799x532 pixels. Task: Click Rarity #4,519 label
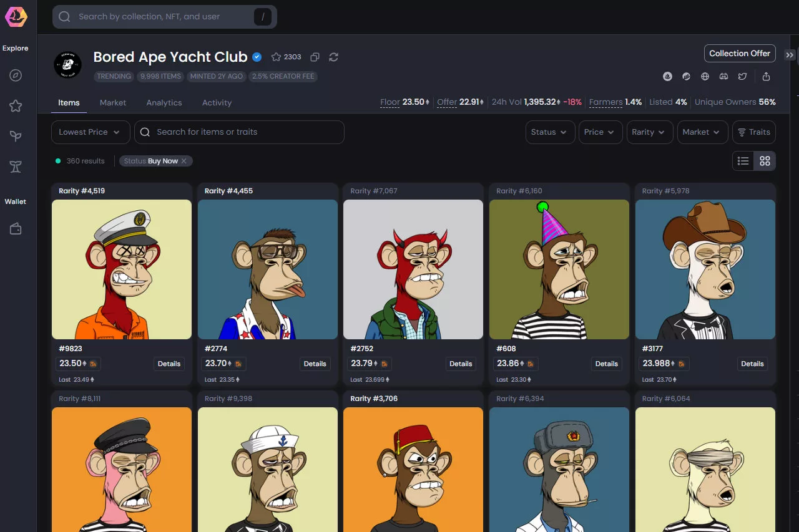82,191
